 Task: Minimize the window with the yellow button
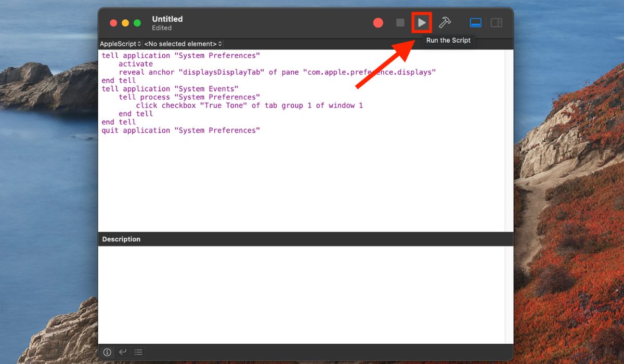click(x=125, y=23)
